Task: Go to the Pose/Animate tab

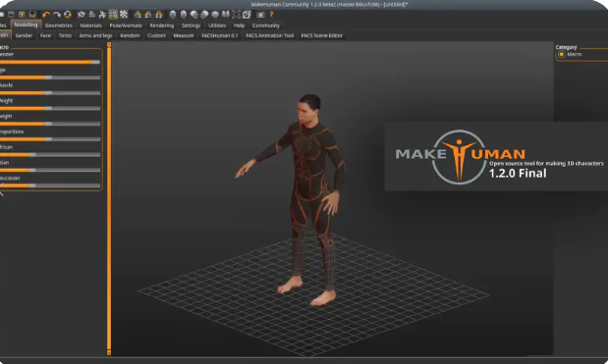Action: tap(126, 26)
